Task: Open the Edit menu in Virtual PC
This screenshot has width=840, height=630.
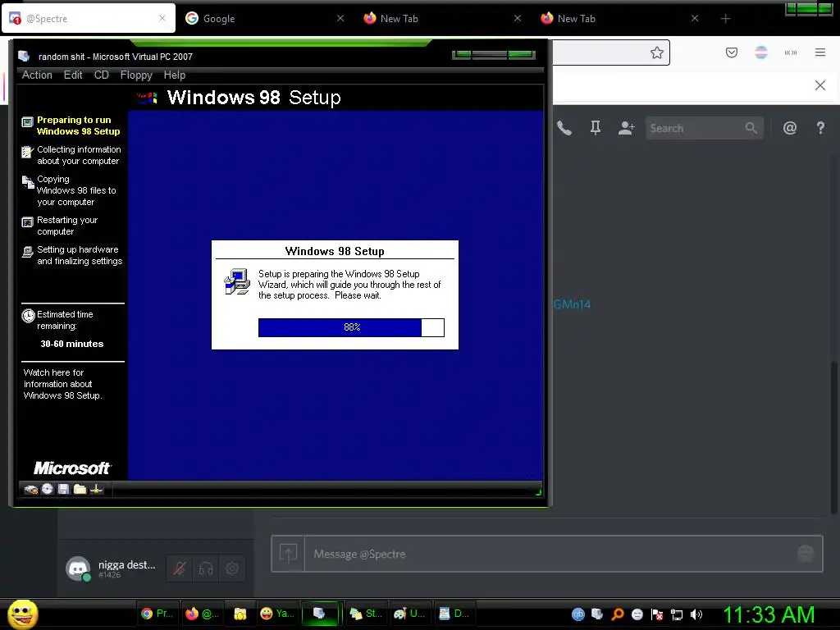Action: pyautogui.click(x=73, y=75)
